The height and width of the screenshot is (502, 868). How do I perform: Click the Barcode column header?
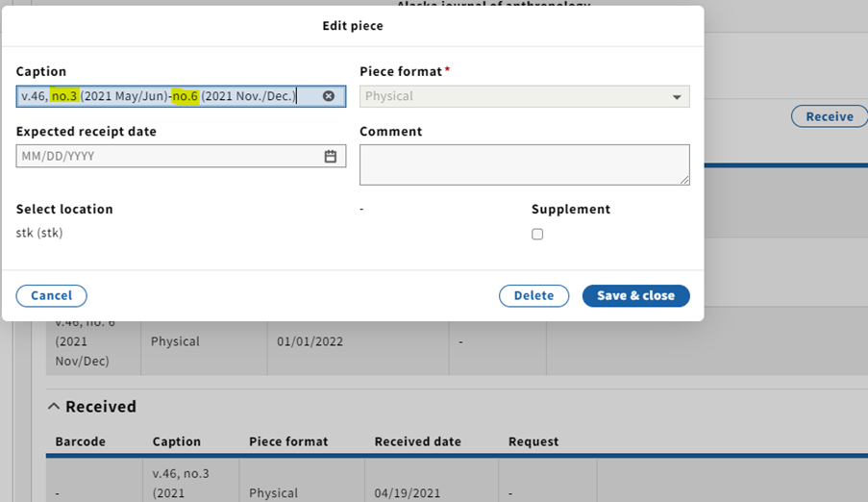pos(81,441)
